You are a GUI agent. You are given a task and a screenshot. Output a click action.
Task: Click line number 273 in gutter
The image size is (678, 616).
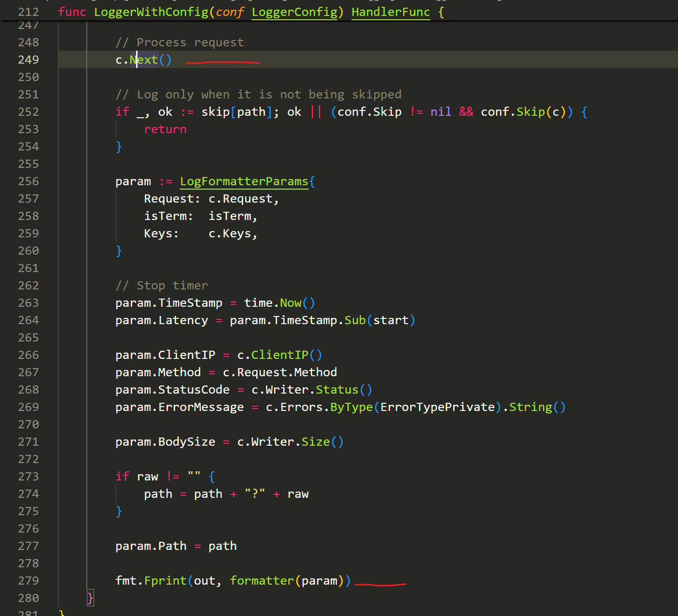pyautogui.click(x=28, y=477)
